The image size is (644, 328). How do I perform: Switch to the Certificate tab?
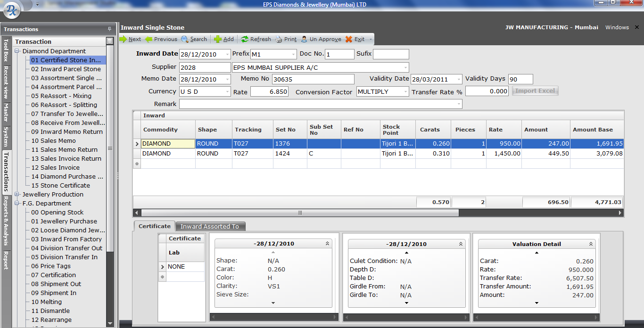pos(155,226)
